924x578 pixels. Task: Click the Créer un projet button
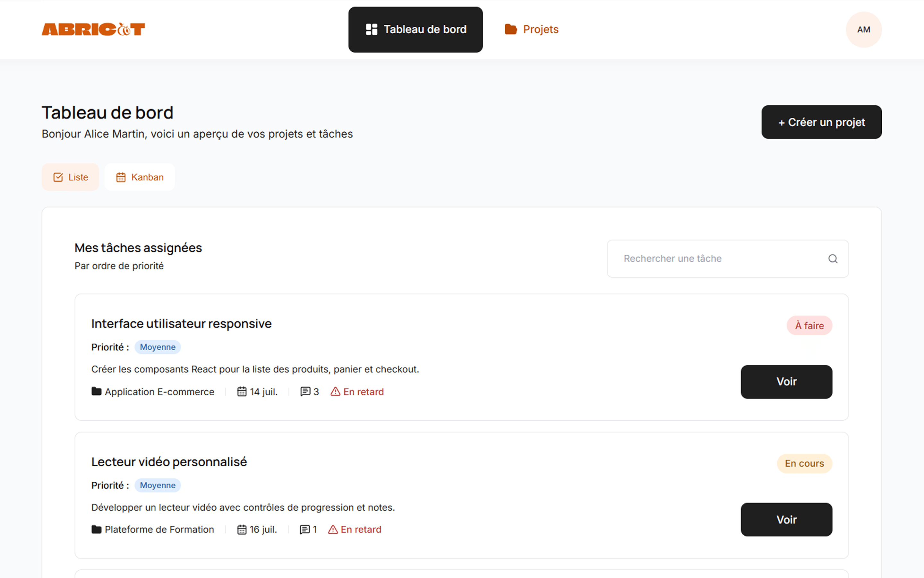(821, 122)
